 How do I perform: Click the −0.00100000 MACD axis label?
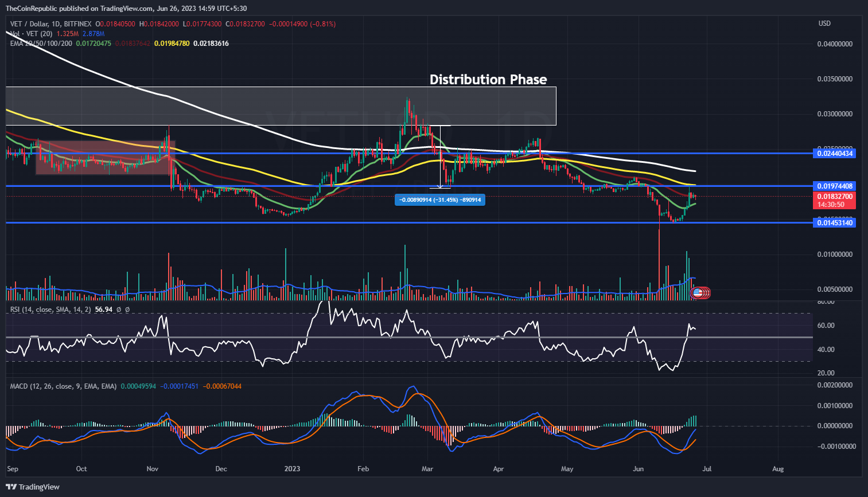coord(835,447)
